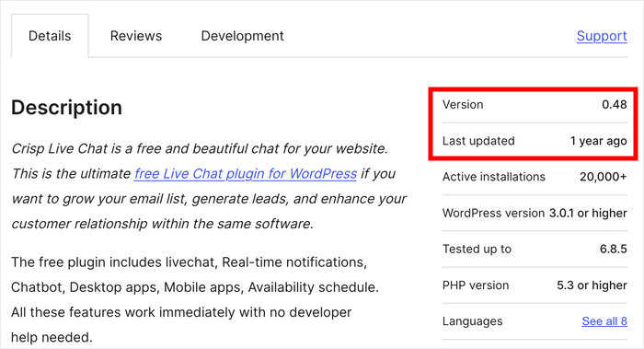Click the 'See all 8' languages link
This screenshot has width=644, height=349.
pos(604,321)
